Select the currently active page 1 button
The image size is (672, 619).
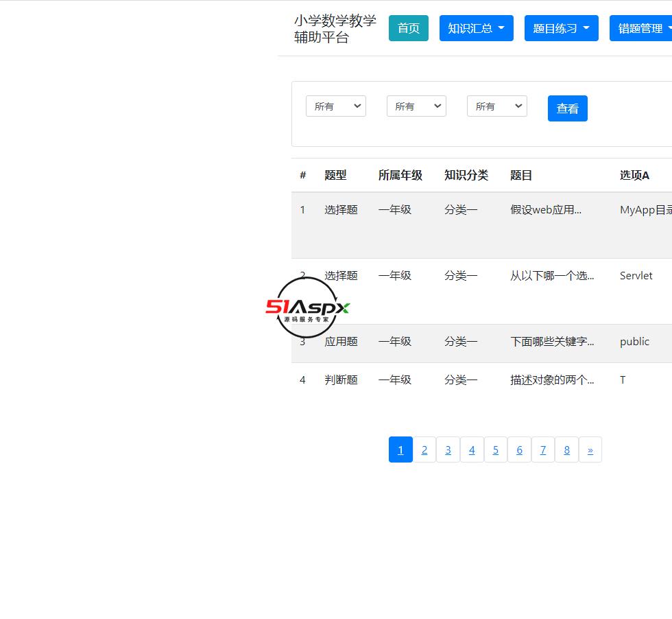(400, 449)
